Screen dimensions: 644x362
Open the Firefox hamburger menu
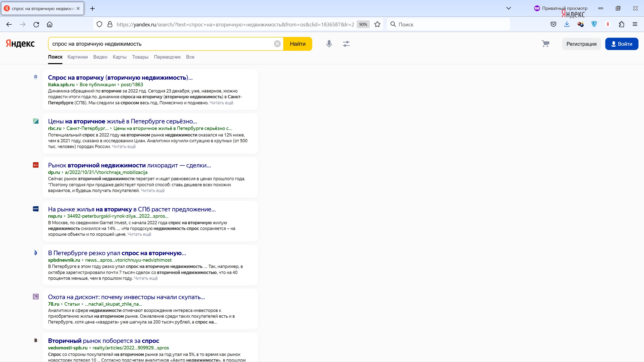tap(635, 24)
